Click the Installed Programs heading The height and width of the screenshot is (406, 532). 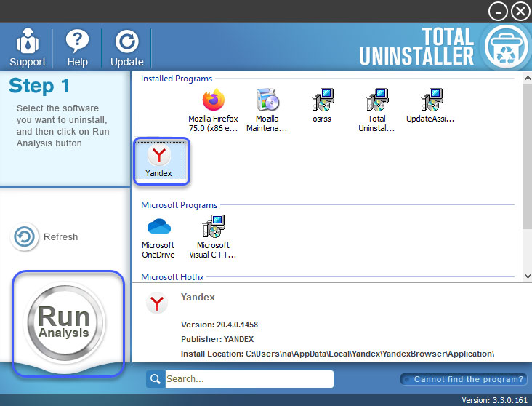pos(177,79)
